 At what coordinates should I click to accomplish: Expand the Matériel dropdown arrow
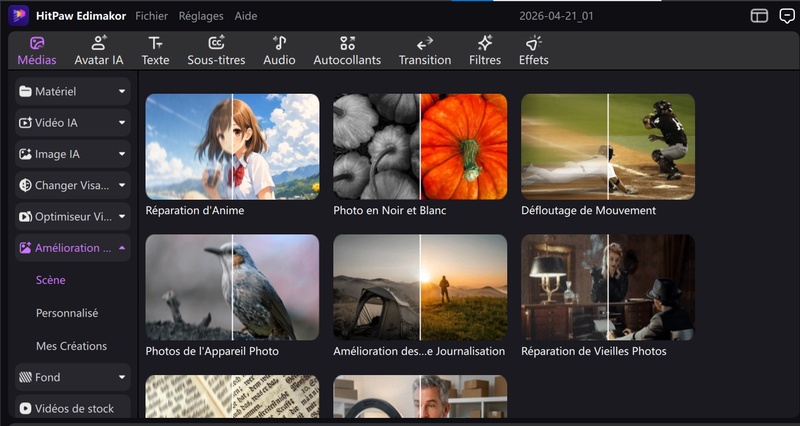pyautogui.click(x=122, y=91)
